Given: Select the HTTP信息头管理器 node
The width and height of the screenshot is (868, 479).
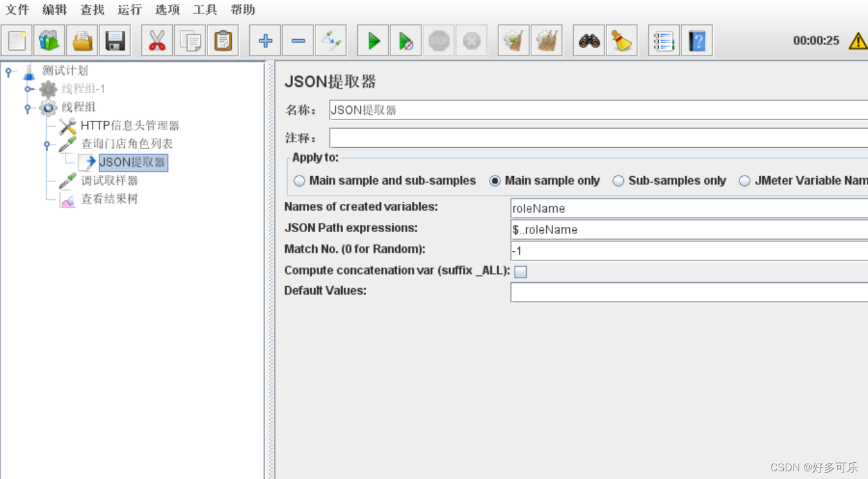Looking at the screenshot, I should (x=130, y=126).
